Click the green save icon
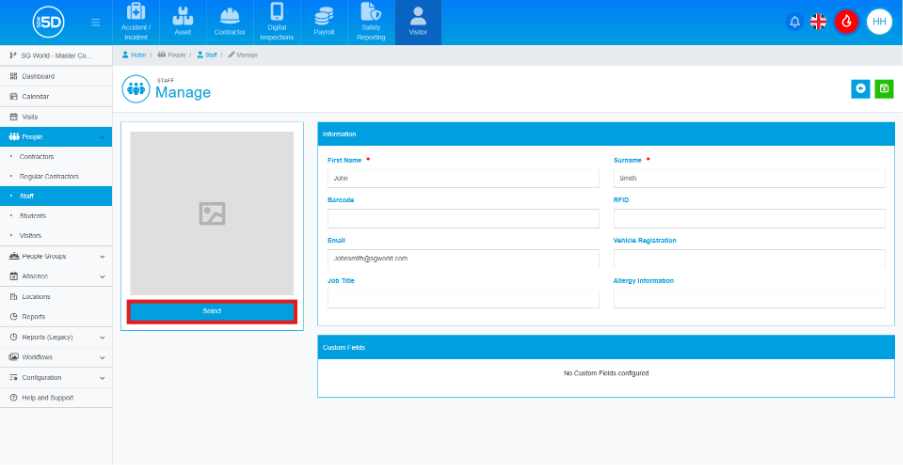Image resolution: width=903 pixels, height=465 pixels. [884, 89]
